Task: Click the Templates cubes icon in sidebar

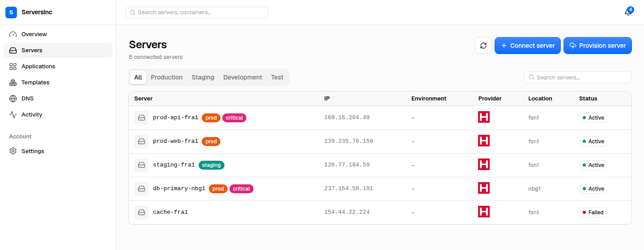Action: (13, 83)
